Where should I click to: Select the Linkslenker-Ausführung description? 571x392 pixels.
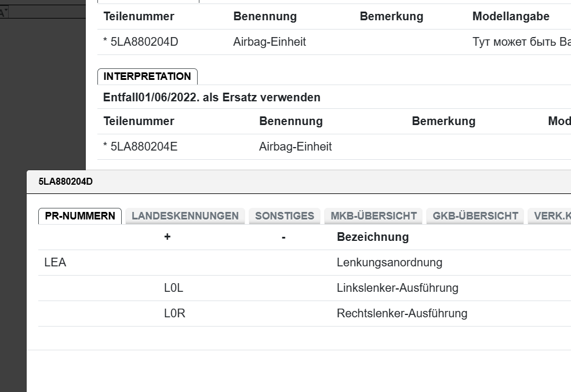(x=397, y=288)
